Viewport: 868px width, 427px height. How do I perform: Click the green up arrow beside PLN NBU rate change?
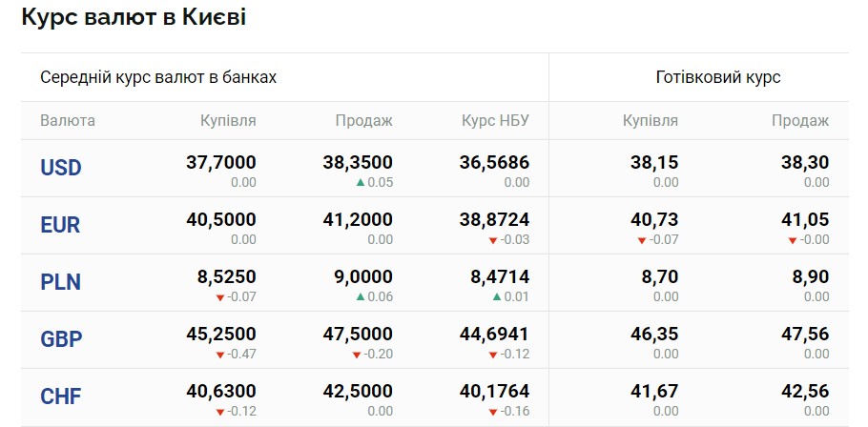pos(497,296)
